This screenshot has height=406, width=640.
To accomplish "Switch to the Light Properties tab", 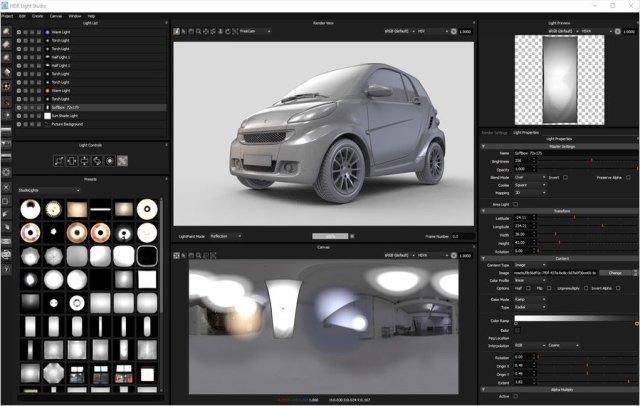I will point(526,131).
